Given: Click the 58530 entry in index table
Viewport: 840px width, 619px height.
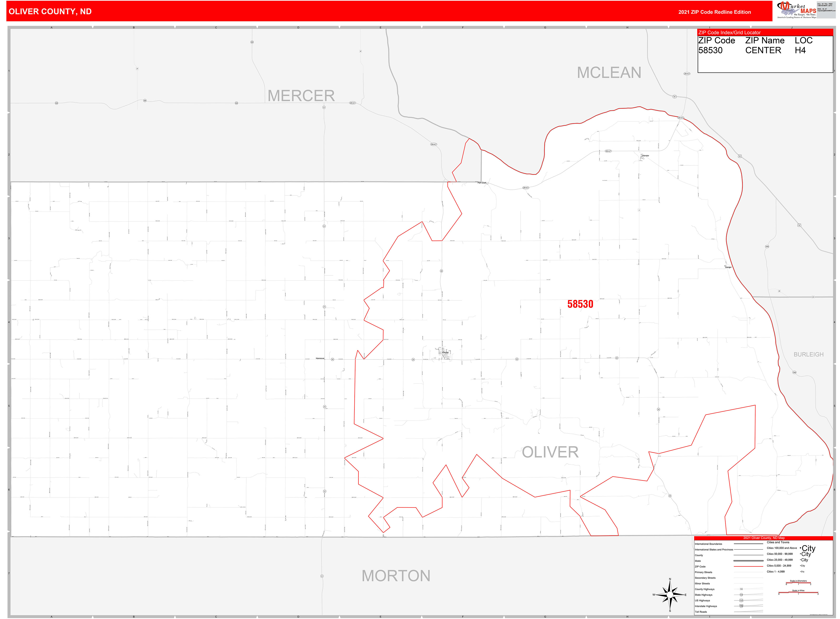Looking at the screenshot, I should [x=710, y=50].
